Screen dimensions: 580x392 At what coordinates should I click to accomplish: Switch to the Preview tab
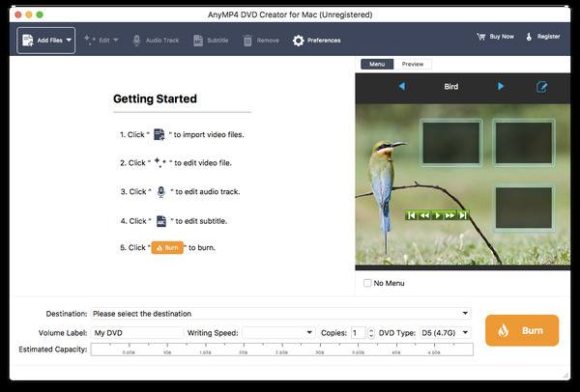(413, 65)
